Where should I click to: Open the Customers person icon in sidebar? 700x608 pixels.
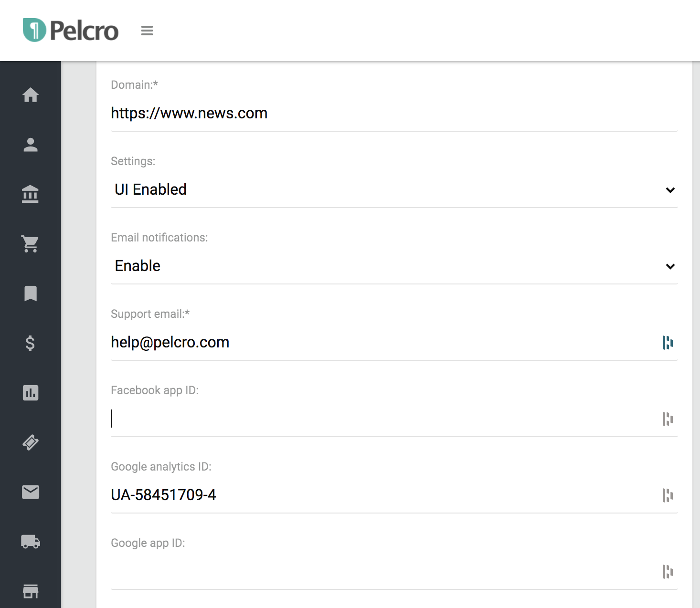click(31, 145)
